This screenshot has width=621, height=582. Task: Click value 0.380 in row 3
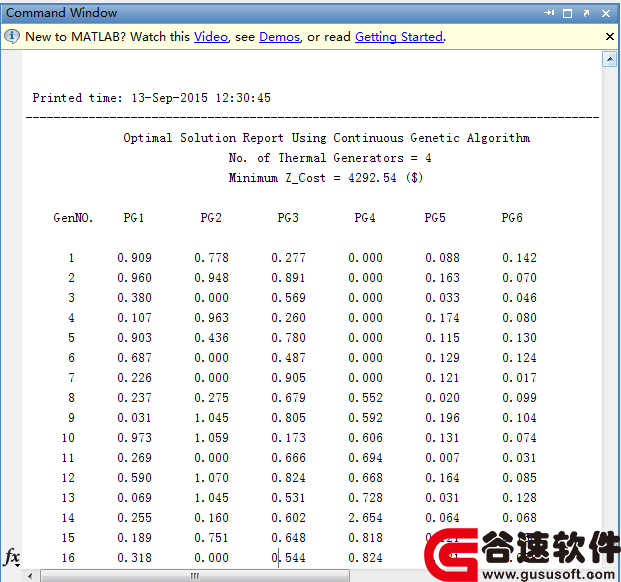click(x=134, y=298)
